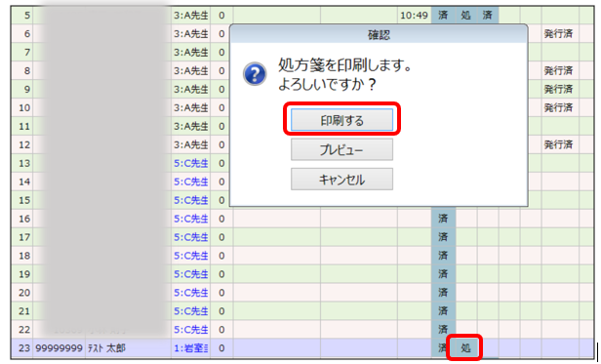Click 5:C先生 in row 15
The height and width of the screenshot is (364, 601).
point(190,200)
